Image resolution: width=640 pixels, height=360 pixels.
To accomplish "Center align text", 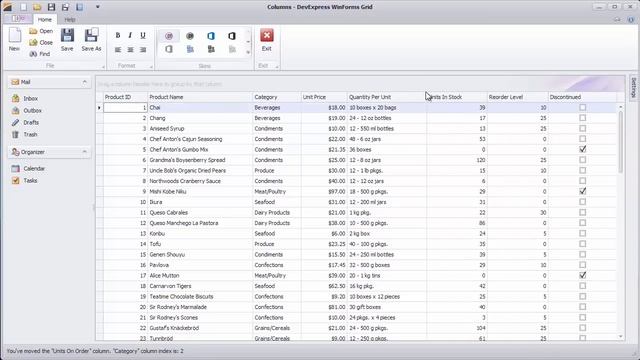I will coord(130,50).
